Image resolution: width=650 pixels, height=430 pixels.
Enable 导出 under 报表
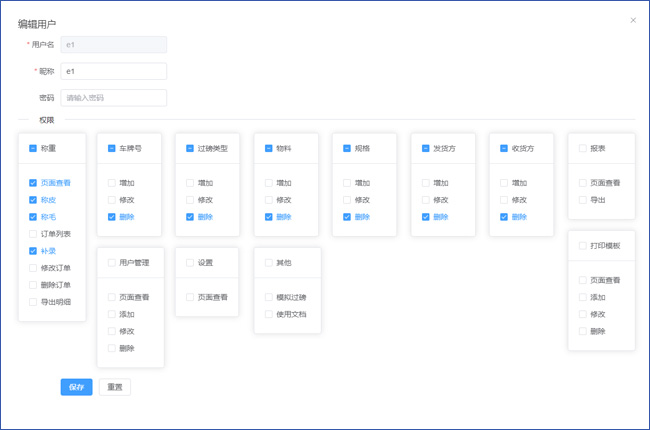(x=583, y=200)
